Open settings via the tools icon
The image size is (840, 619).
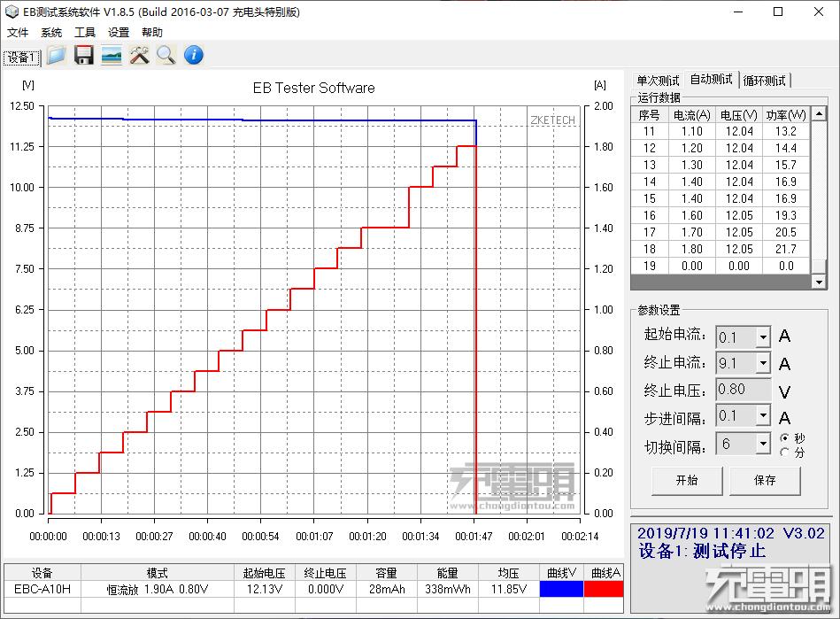[137, 55]
